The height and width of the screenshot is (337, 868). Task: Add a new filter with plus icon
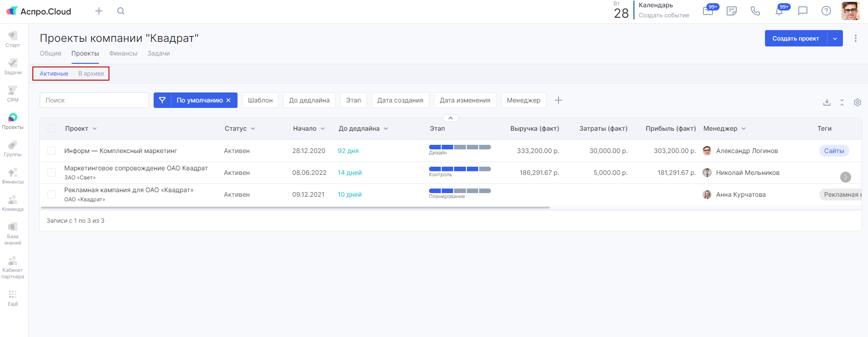click(558, 100)
